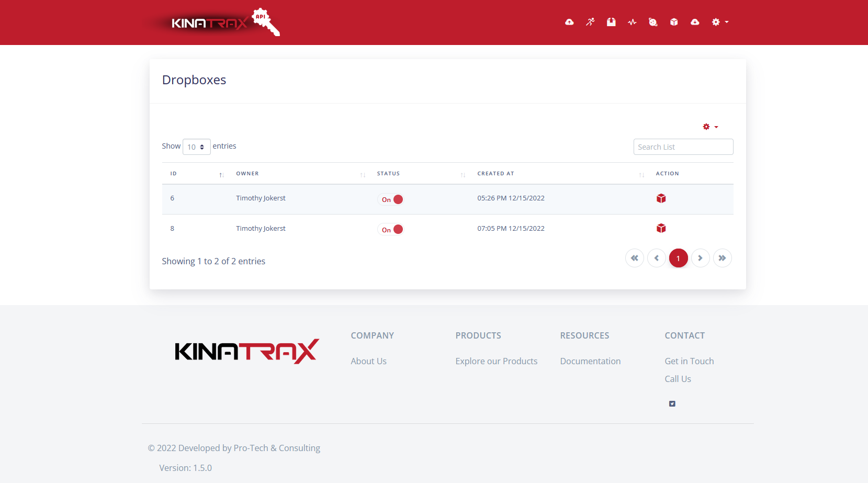Open the waveform pulse icon in navbar
The image size is (868, 483).
coord(632,22)
